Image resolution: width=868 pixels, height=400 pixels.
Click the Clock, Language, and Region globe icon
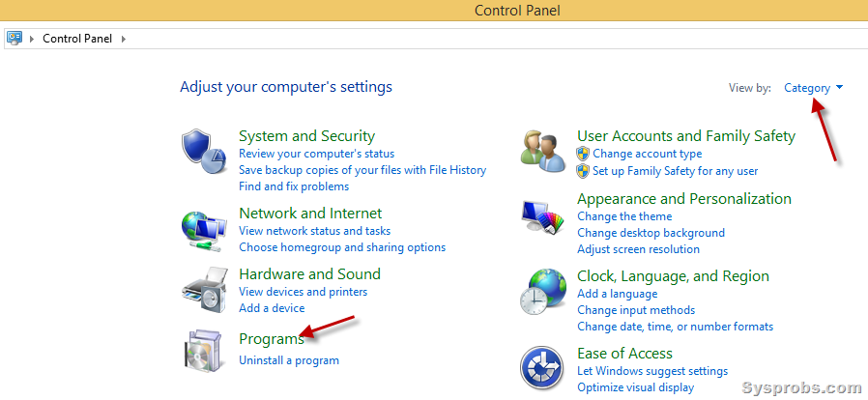click(x=543, y=291)
